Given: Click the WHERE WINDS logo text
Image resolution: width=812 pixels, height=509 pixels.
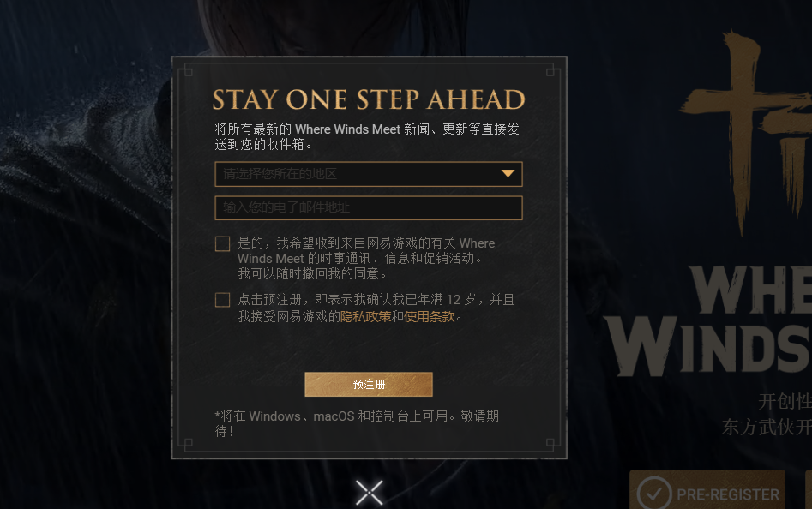Looking at the screenshot, I should tap(709, 320).
